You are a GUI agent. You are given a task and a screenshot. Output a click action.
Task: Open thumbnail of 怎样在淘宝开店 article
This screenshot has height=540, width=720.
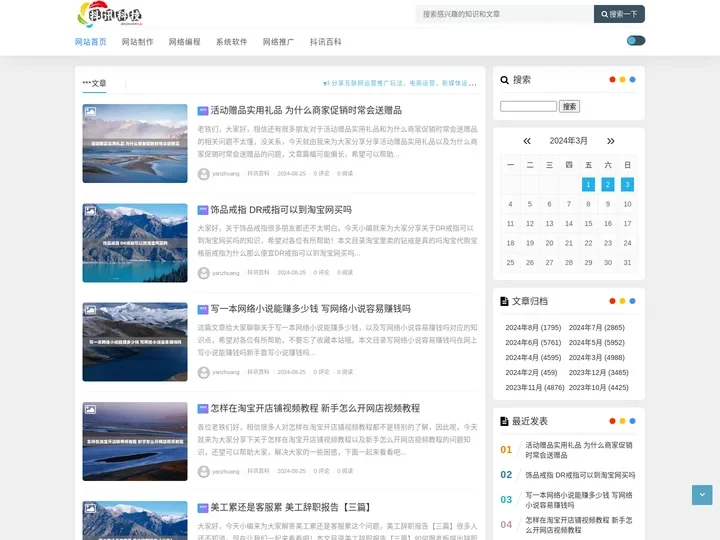(135, 441)
